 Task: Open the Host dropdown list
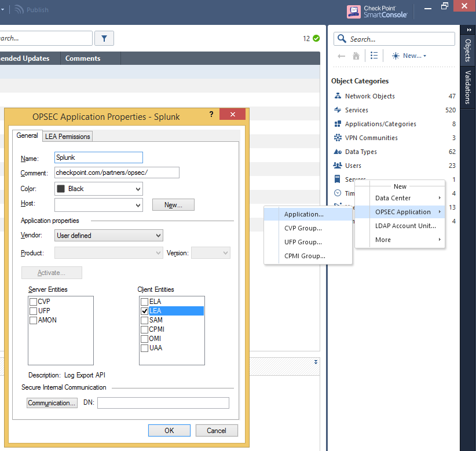[98, 205]
